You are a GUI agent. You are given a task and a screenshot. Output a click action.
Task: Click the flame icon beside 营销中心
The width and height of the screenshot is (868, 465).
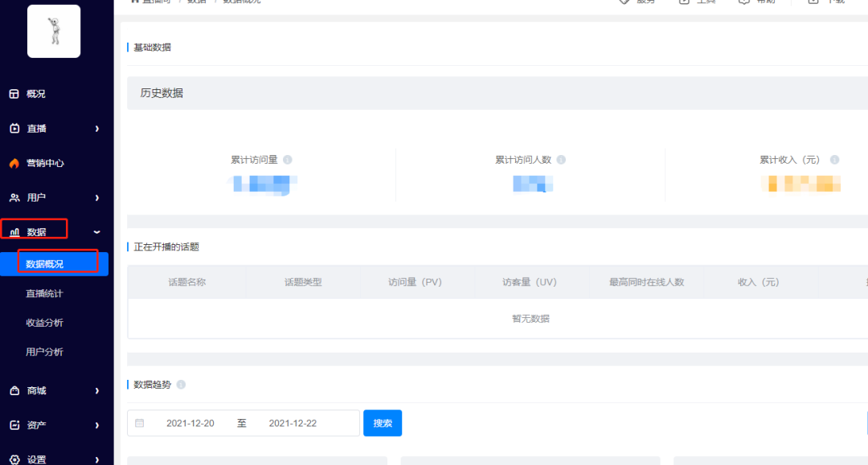point(14,163)
